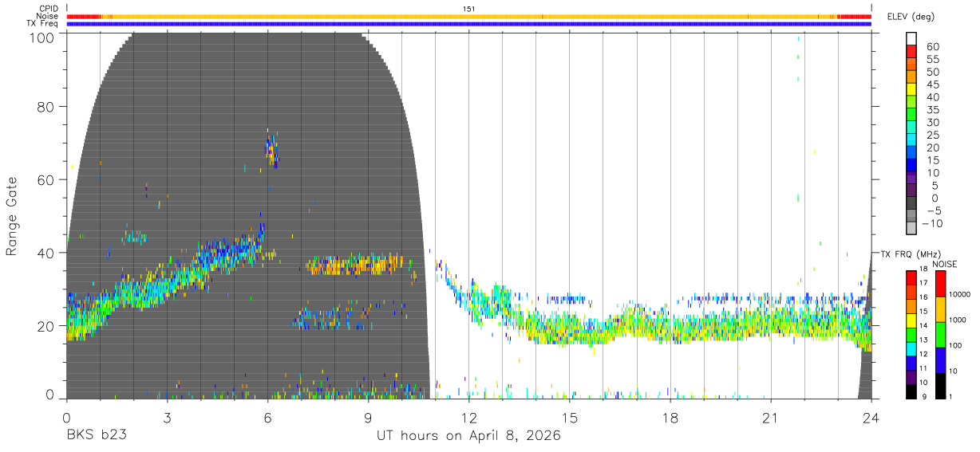Click the "24" tick on the UT hours axis
This screenshot has width=980, height=452.
point(871,418)
